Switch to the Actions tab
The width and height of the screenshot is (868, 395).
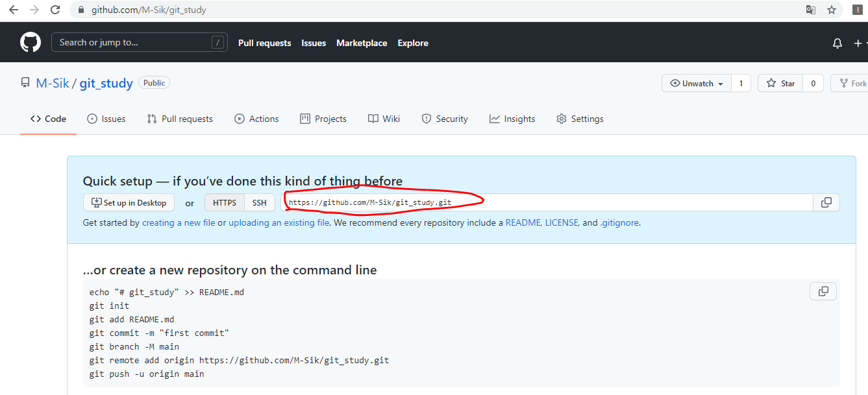[256, 119]
